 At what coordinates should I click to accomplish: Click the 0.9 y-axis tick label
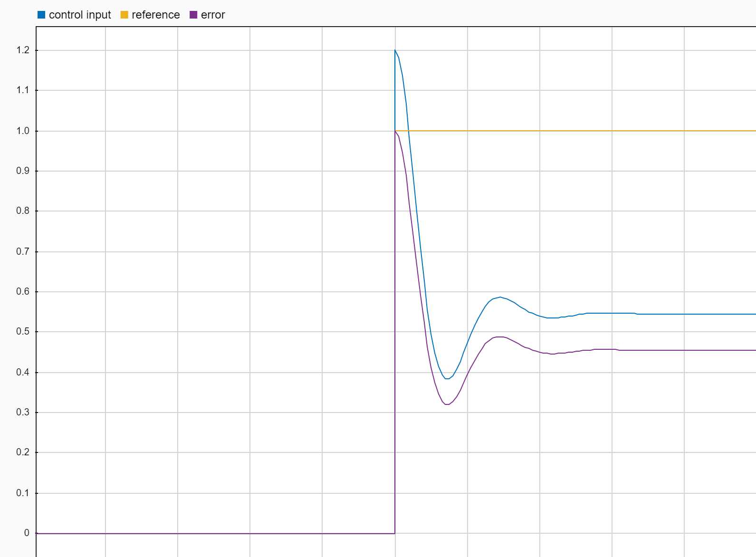coord(23,171)
